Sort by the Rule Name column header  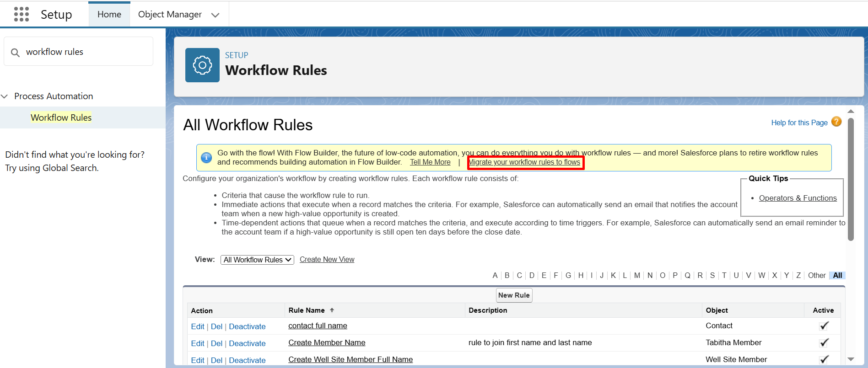[307, 310]
